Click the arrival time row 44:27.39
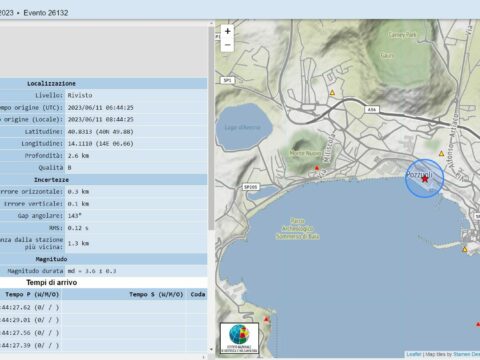Viewport: 480px width, 360px height. pos(30,345)
